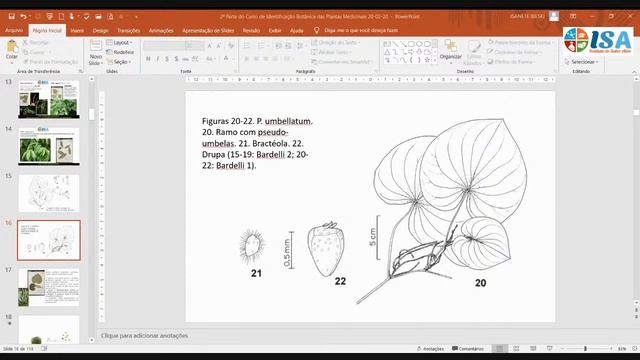Switch to Normal view in status bar
Viewport: 640px width, 360px height.
pos(500,349)
